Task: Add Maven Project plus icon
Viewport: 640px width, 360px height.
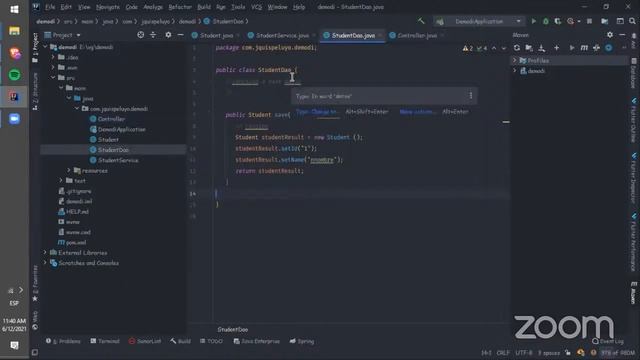Action: (x=556, y=48)
